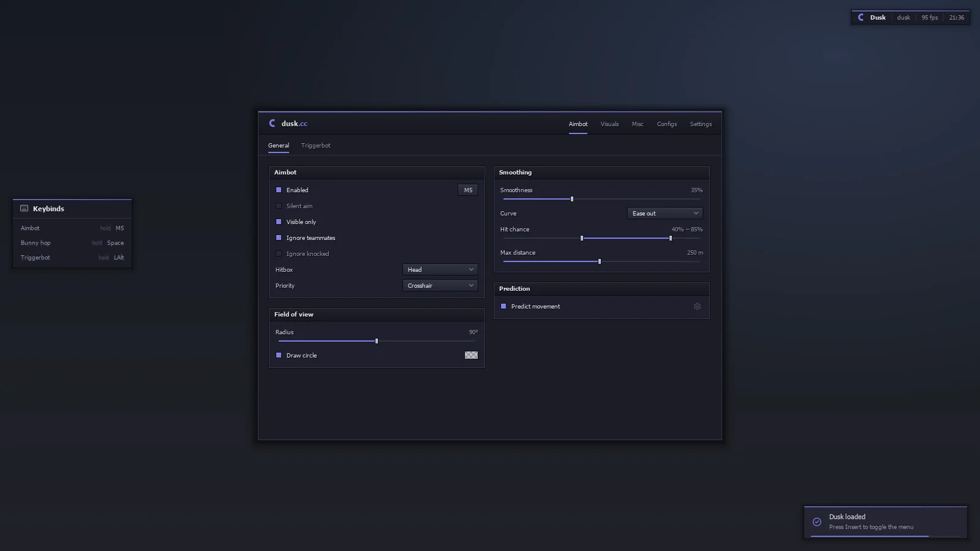Click the 95 fps text in watermark
Viewport: 980px width, 551px height.
(930, 18)
